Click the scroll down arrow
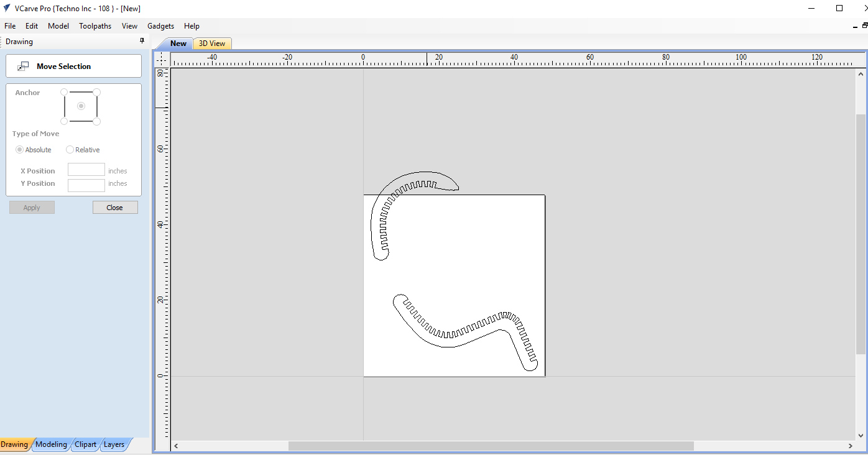Screen dimensions: 868x455 click(861, 436)
